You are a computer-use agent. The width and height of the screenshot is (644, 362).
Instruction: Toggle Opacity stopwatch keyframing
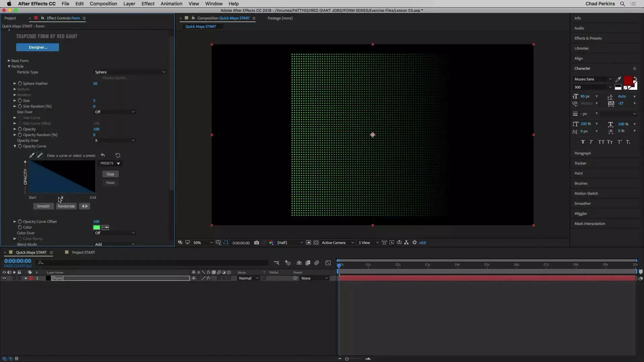pyautogui.click(x=20, y=129)
